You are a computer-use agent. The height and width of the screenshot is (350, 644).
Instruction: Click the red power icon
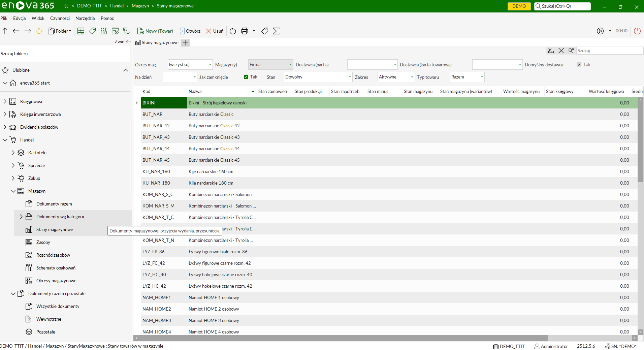637,31
